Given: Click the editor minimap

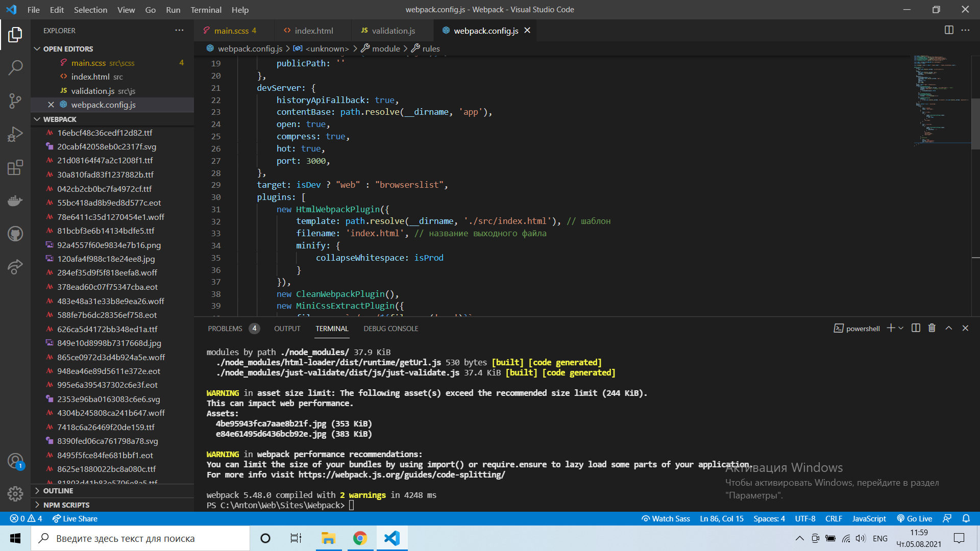Looking at the screenshot, I should [x=942, y=101].
